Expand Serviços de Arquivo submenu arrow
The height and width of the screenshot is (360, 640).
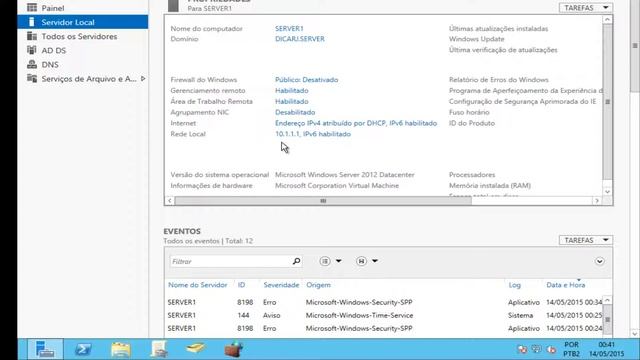coord(143,78)
